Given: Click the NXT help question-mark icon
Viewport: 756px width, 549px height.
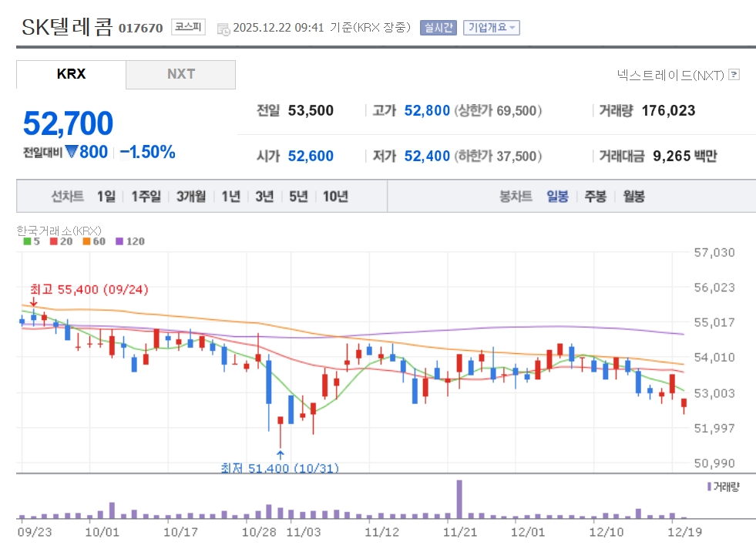Looking at the screenshot, I should (x=734, y=75).
